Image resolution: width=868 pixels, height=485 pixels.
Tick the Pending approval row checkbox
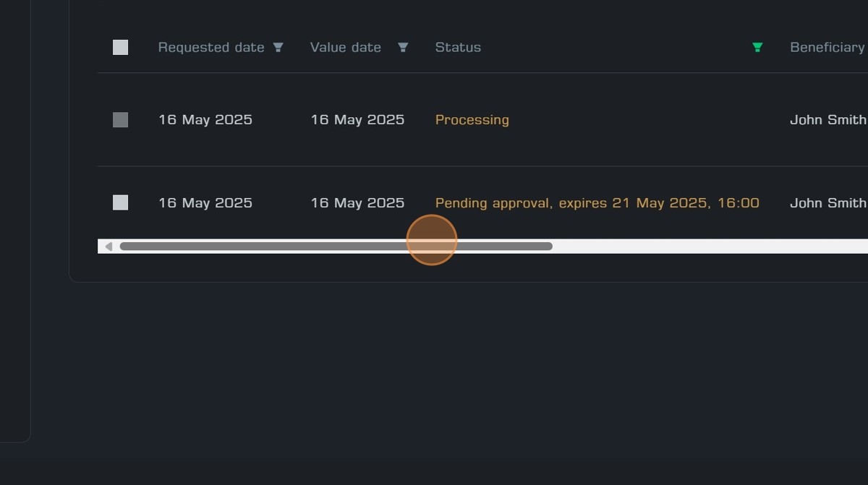(x=121, y=203)
